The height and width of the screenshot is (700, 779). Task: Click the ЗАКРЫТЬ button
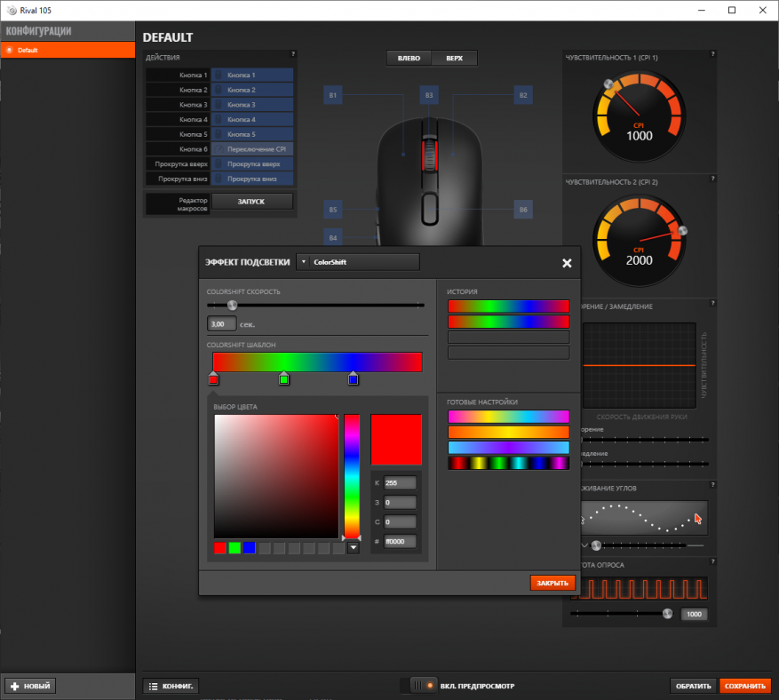tap(552, 583)
